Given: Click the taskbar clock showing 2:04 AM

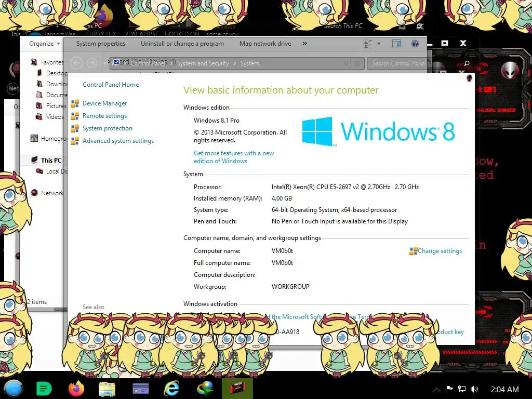Looking at the screenshot, I should click(x=504, y=390).
